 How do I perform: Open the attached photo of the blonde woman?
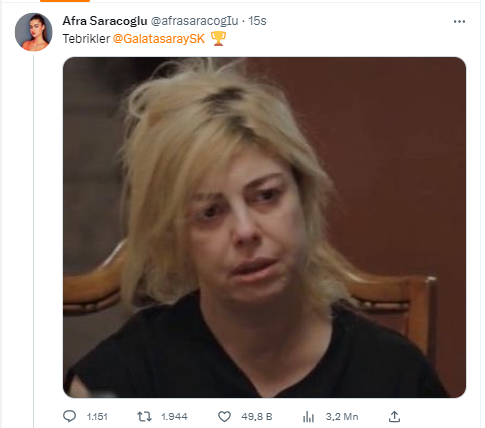(x=264, y=227)
